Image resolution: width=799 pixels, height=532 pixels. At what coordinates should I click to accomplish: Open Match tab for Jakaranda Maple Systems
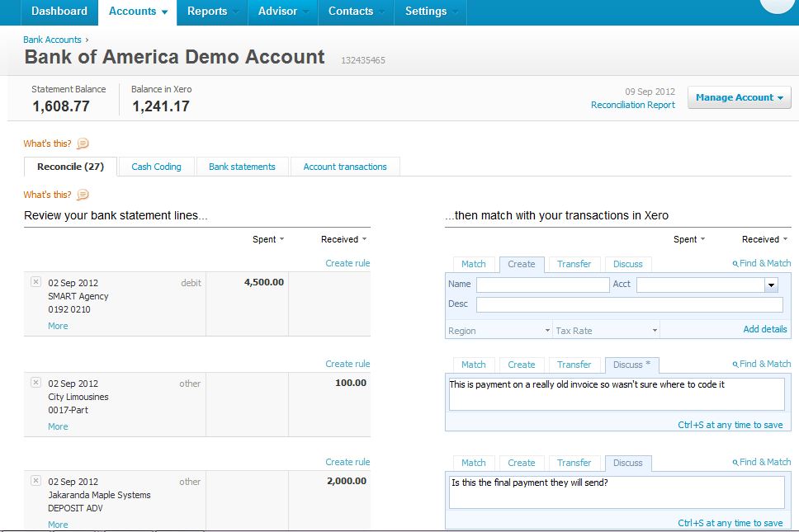point(474,463)
